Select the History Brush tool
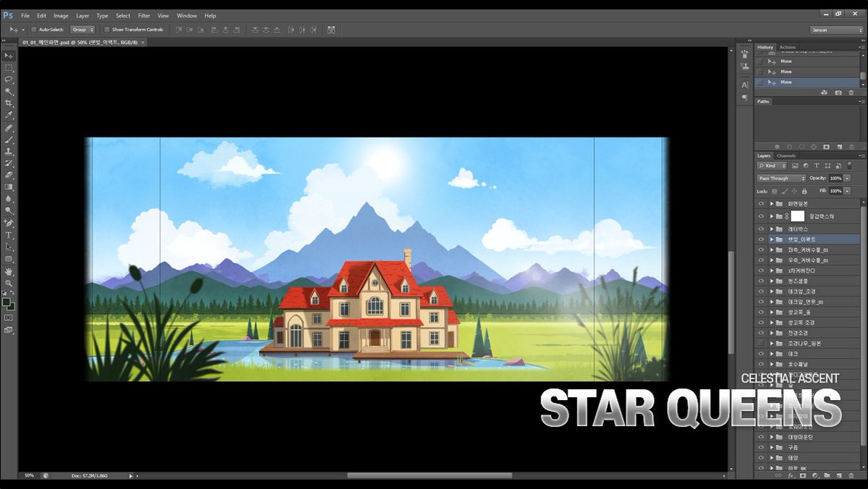The image size is (868, 489). tap(9, 163)
